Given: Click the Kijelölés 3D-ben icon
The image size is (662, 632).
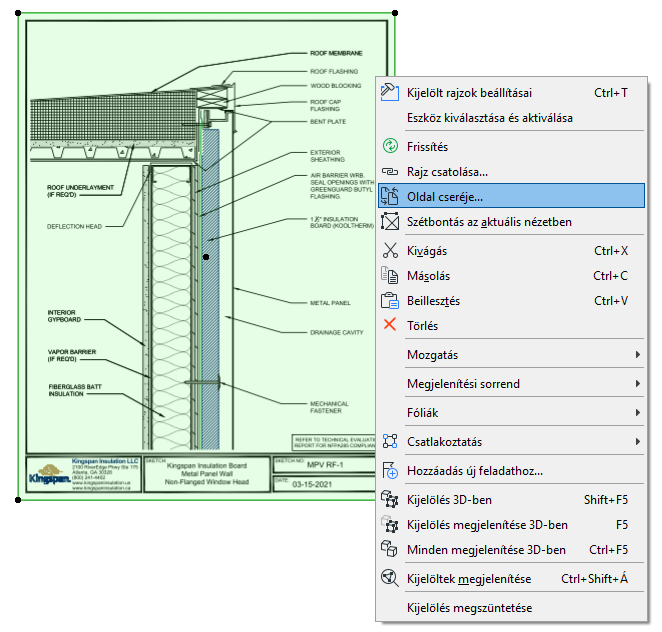Looking at the screenshot, I should (390, 499).
